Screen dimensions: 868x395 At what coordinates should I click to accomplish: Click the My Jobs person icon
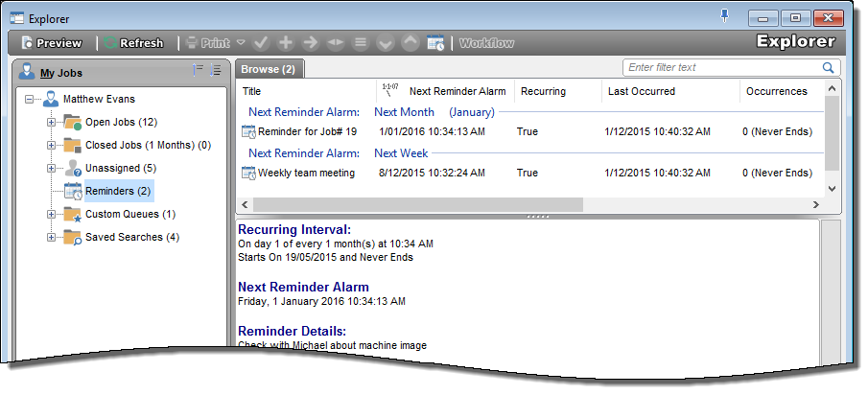coord(26,71)
